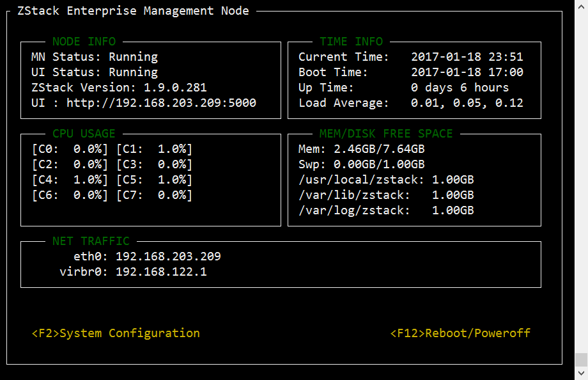
Task: Click the Load Average values 0.01, 0.05, 0.12
Action: tap(467, 103)
